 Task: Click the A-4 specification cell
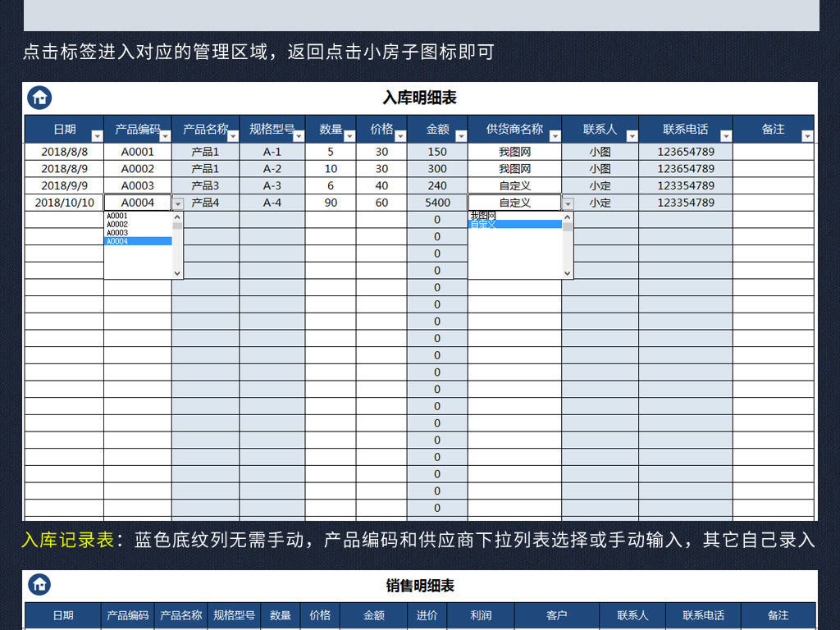[272, 203]
